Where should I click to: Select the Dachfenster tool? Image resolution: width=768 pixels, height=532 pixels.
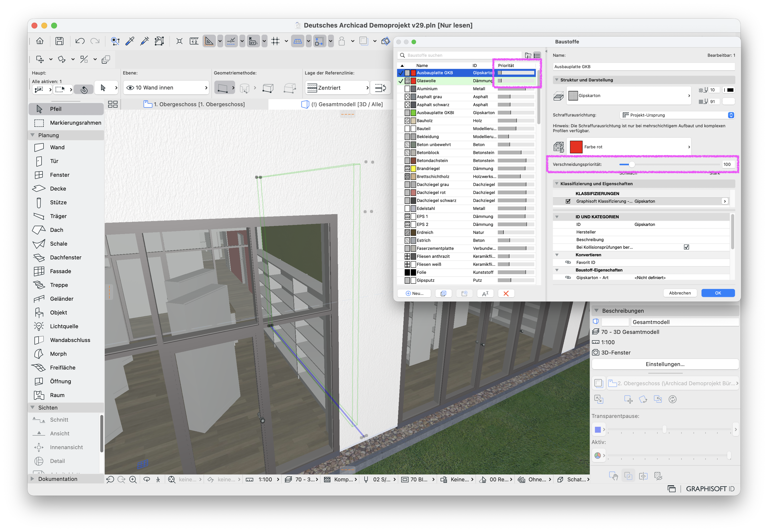coord(66,257)
